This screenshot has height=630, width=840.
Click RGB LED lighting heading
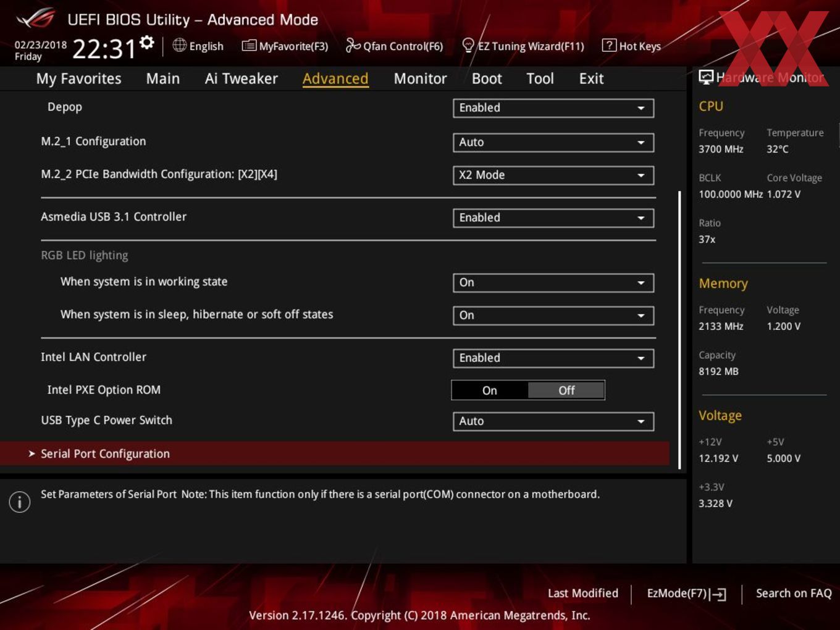pos(85,255)
